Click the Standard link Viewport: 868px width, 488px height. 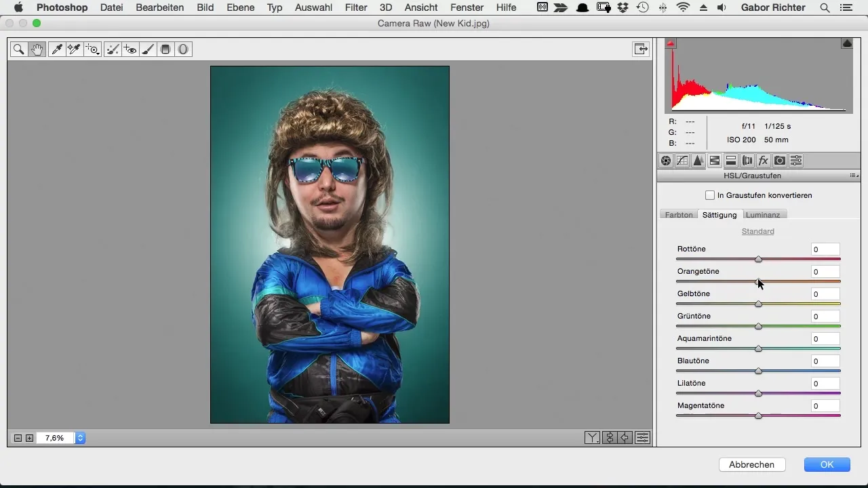tap(758, 231)
